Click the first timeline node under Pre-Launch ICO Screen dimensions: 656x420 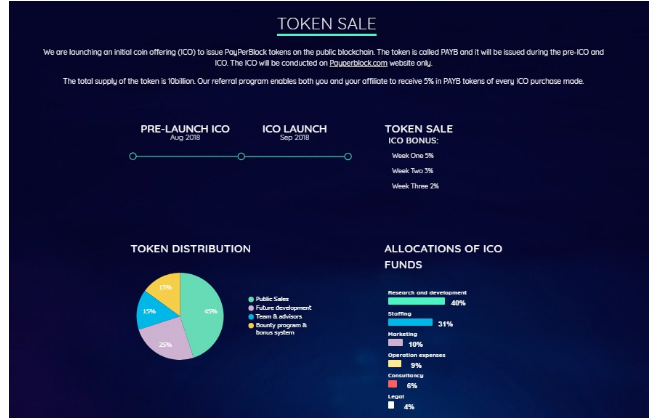[133, 156]
